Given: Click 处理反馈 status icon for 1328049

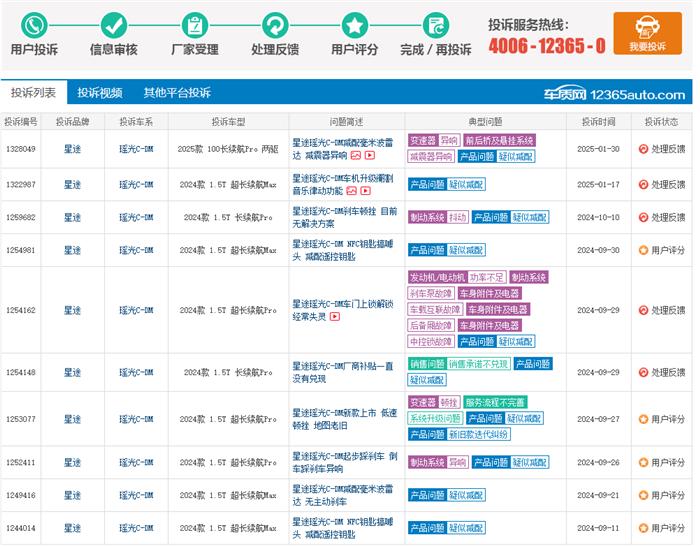Looking at the screenshot, I should click(643, 149).
